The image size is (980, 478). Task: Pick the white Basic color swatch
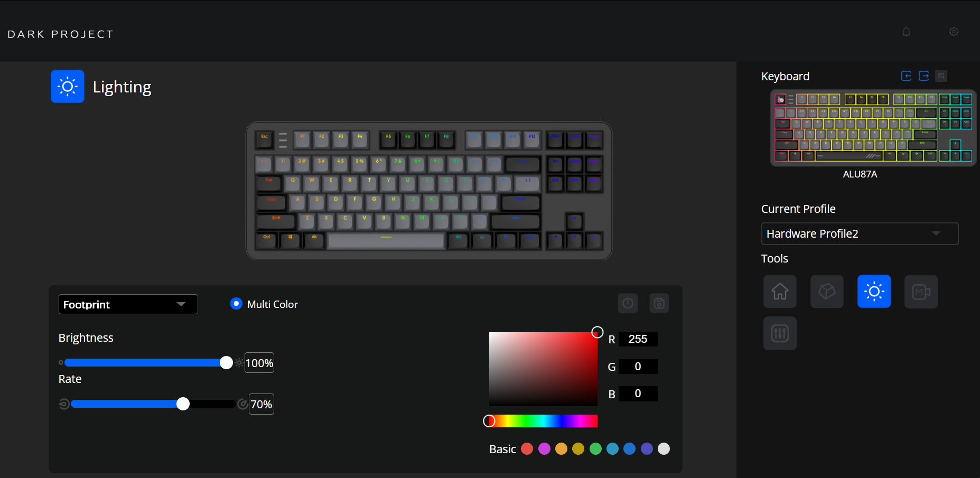pos(664,449)
